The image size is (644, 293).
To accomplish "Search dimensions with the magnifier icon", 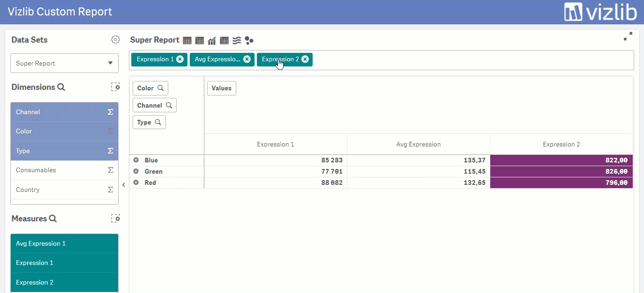I will click(61, 87).
